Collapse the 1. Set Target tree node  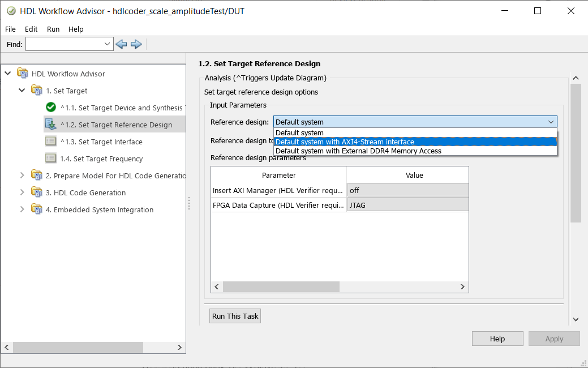click(22, 91)
